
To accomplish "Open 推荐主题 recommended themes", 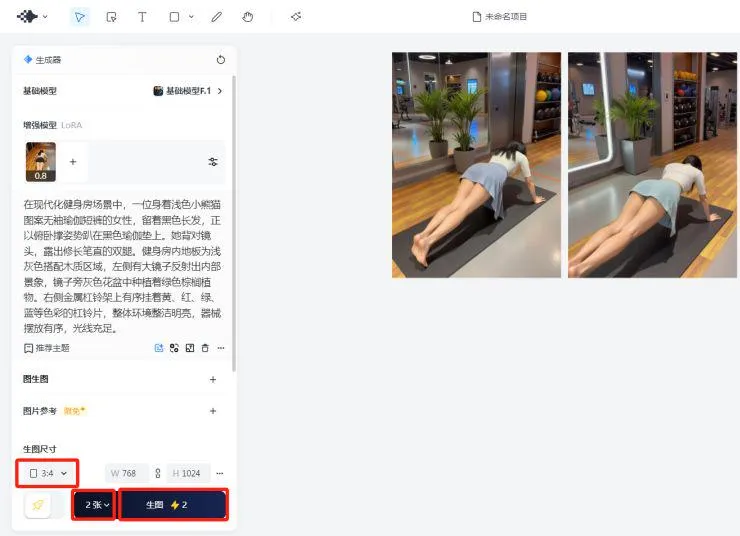I will pyautogui.click(x=46, y=348).
